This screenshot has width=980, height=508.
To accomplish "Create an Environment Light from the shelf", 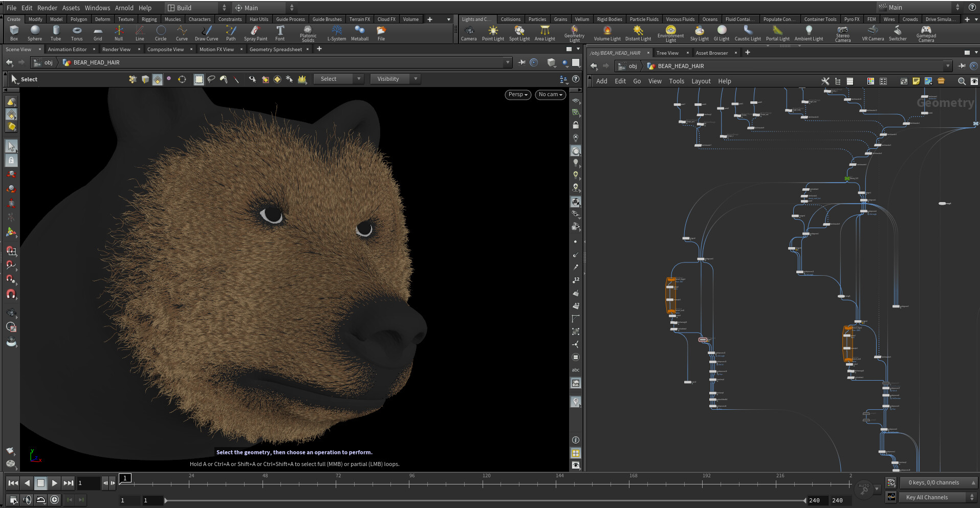I will 671,32.
